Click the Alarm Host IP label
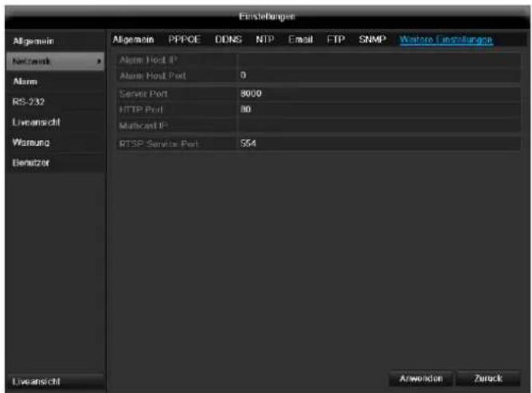The image size is (532, 393). [x=148, y=60]
